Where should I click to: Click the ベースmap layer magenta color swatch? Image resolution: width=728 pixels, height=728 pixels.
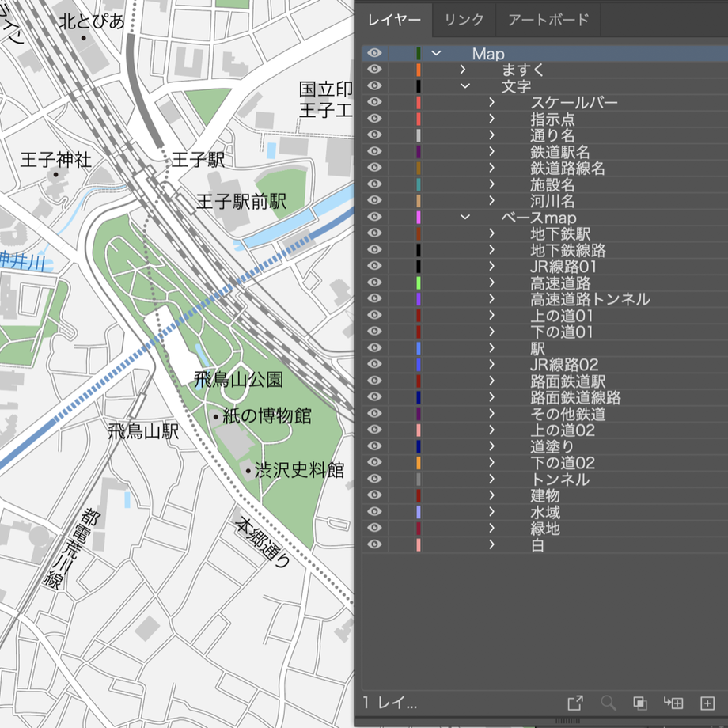419,217
